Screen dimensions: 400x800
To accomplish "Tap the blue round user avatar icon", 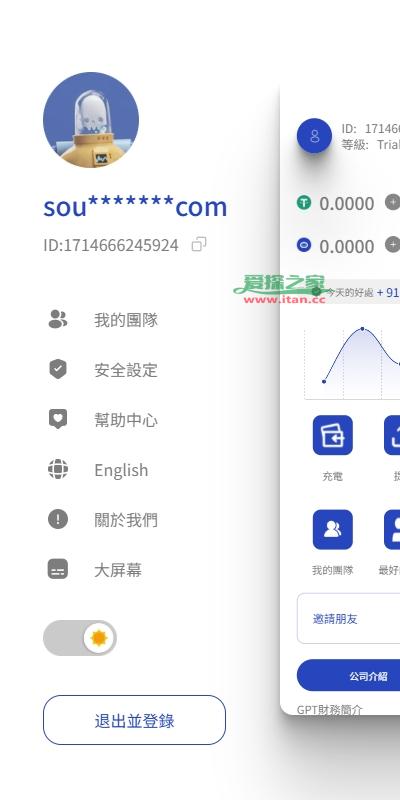I will click(x=314, y=136).
